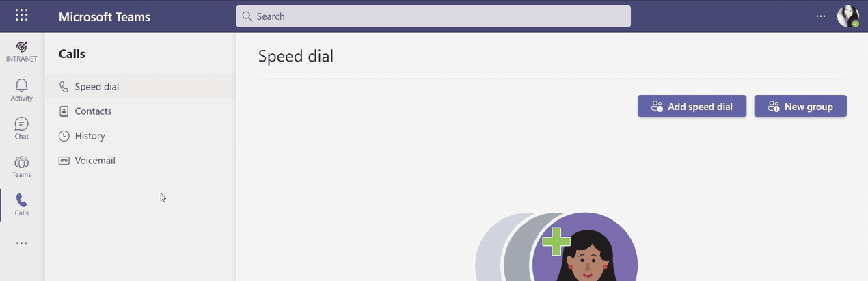
Task: Open the Voicemail tab
Action: click(x=95, y=161)
